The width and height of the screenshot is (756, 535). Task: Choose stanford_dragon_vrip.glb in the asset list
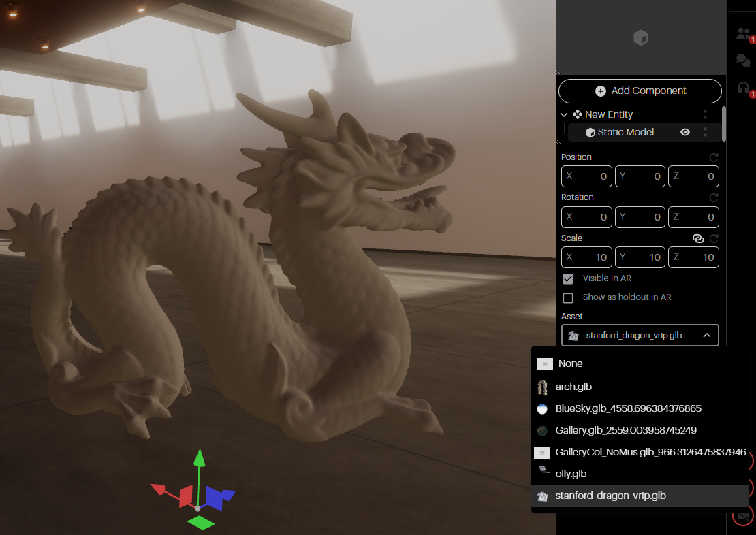pyautogui.click(x=640, y=496)
